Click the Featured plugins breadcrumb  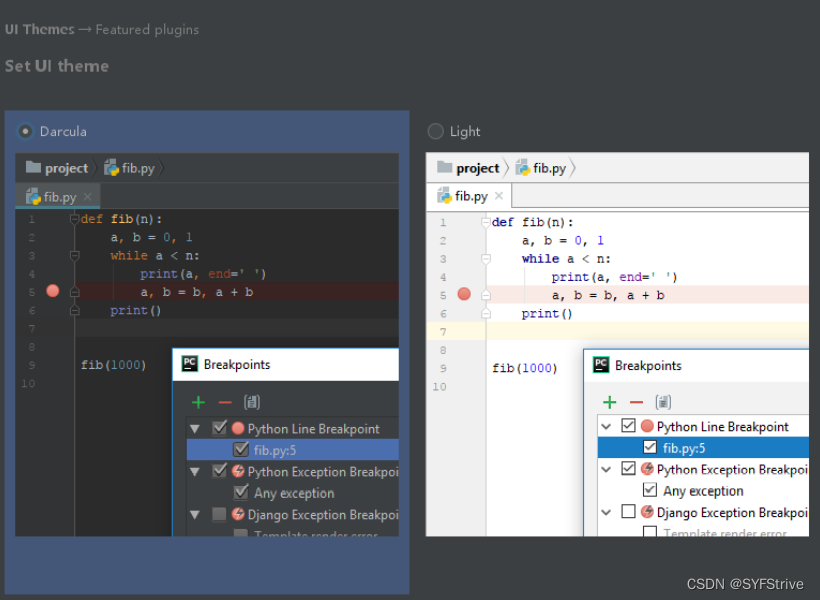click(147, 30)
